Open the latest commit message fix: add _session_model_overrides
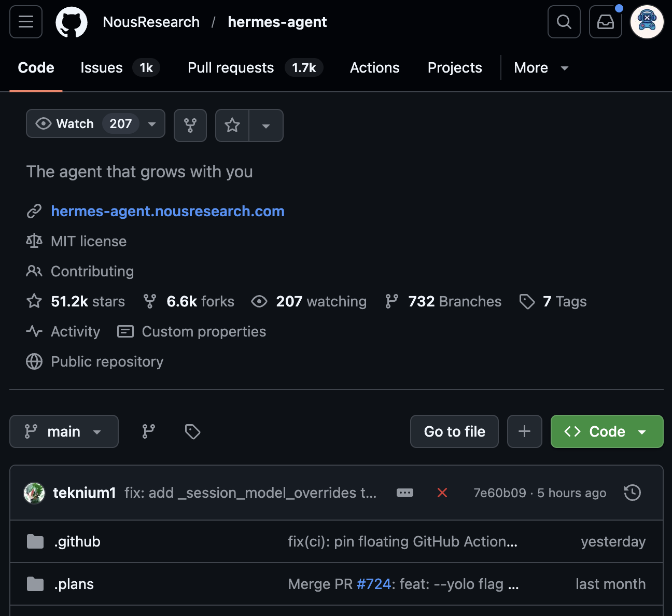 tap(250, 493)
